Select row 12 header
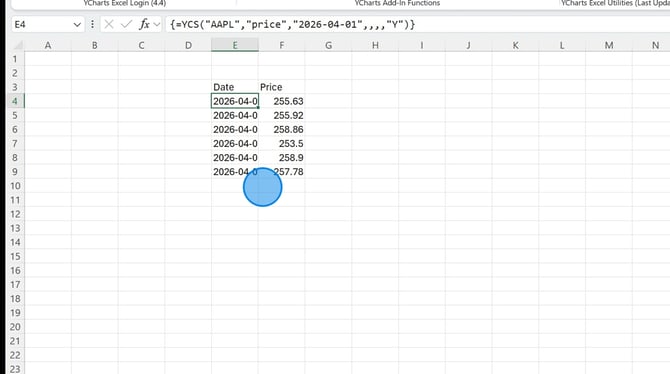This screenshot has height=374, width=670. 15,214
